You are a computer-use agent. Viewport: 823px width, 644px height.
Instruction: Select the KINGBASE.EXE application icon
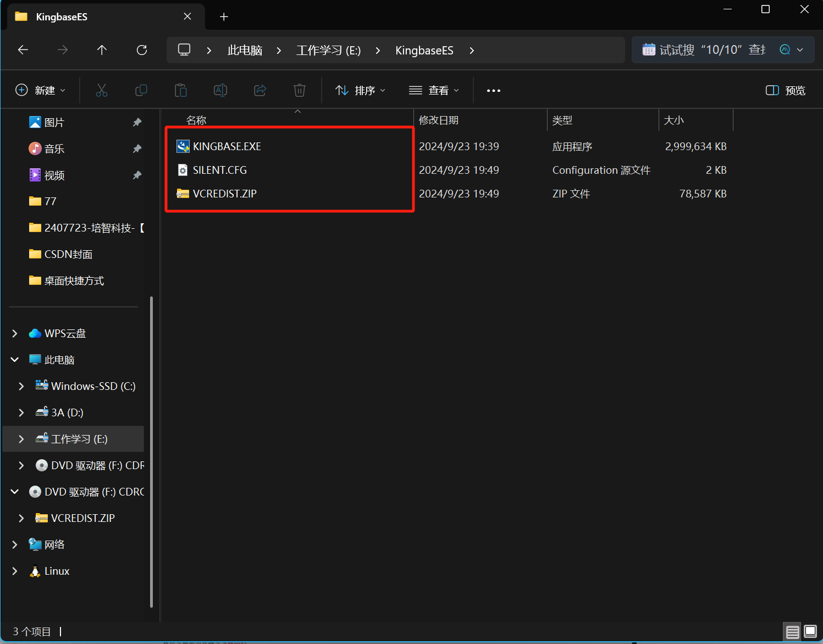183,146
